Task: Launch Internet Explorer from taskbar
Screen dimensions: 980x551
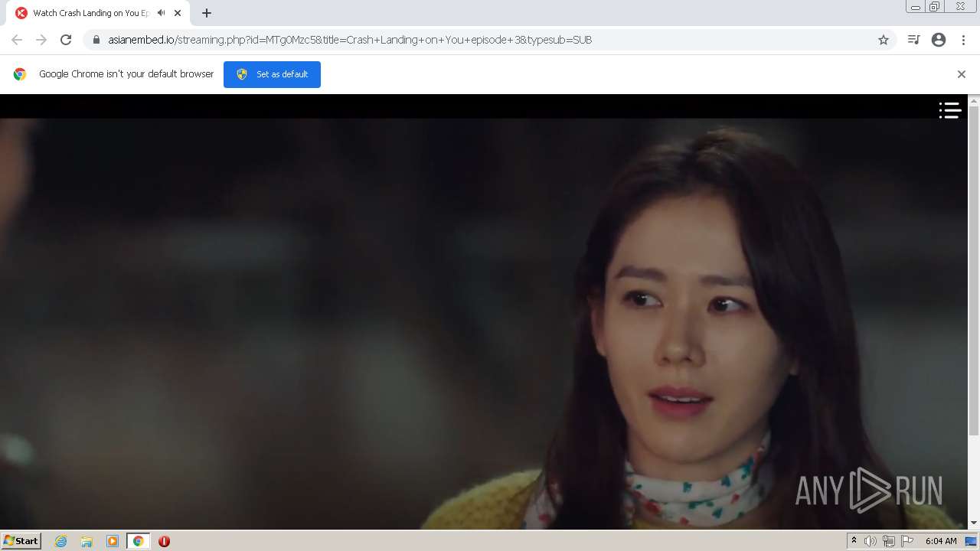Action: click(60, 541)
